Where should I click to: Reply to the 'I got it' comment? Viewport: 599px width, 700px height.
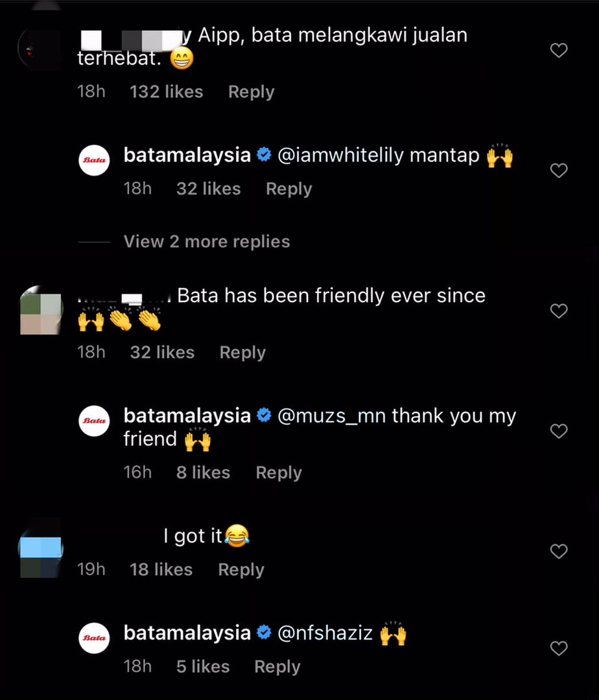(241, 570)
